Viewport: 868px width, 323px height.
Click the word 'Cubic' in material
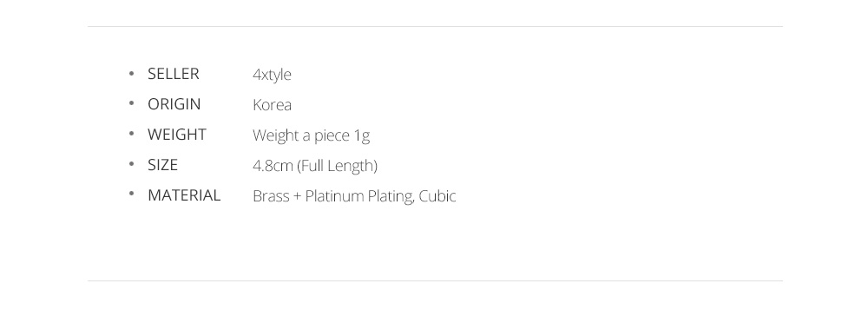coord(437,196)
